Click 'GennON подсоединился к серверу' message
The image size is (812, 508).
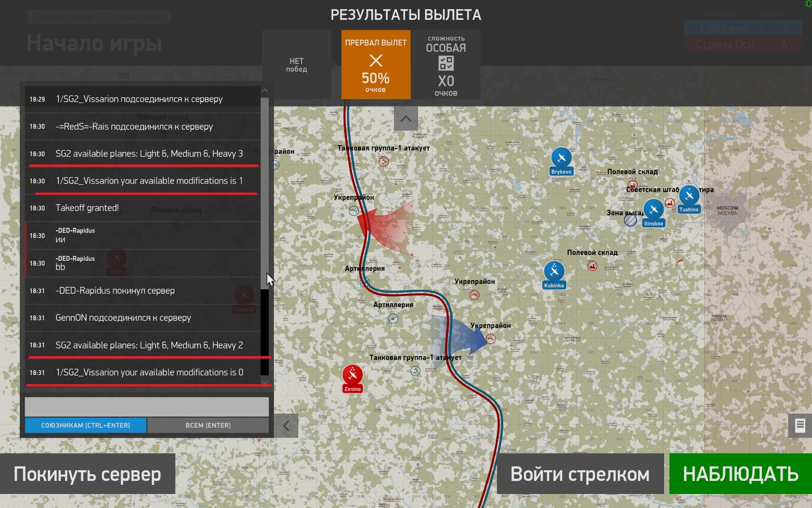point(143,318)
